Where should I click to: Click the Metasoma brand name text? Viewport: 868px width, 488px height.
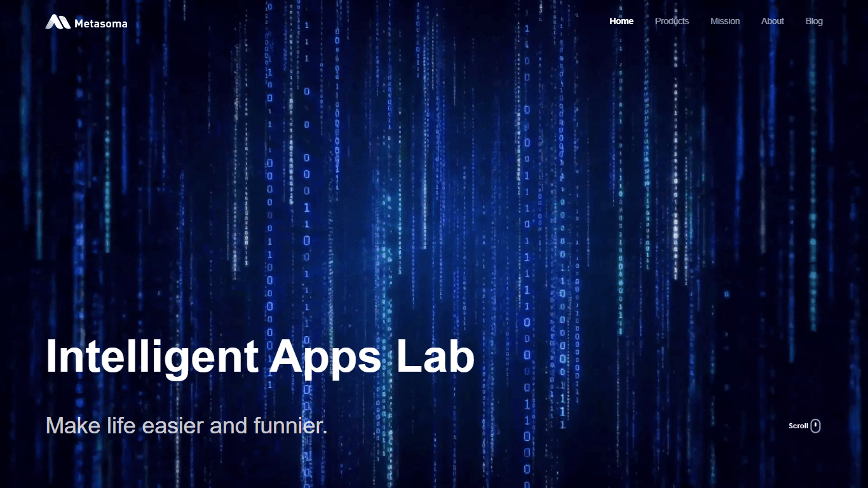100,24
